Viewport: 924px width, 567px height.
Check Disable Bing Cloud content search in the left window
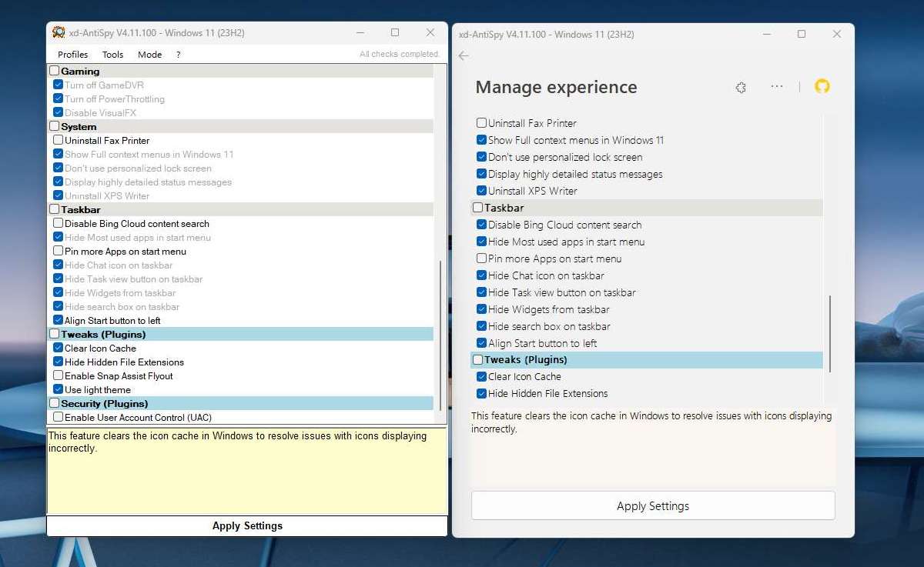59,223
